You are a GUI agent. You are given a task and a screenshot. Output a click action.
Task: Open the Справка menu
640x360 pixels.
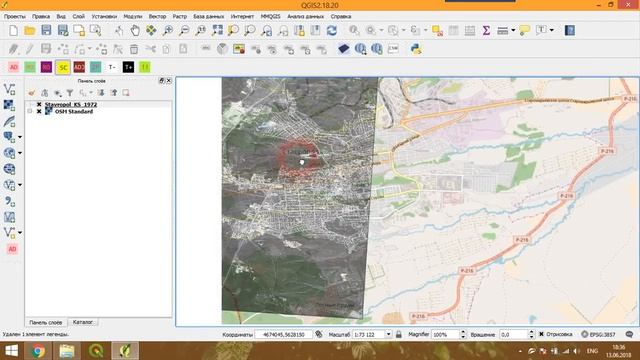pyautogui.click(x=341, y=16)
